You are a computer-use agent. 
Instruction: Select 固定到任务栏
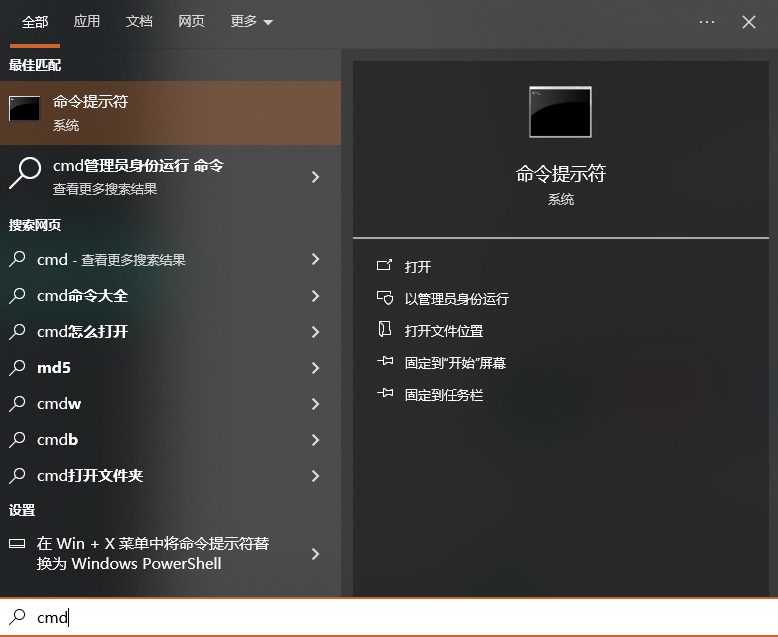click(444, 395)
